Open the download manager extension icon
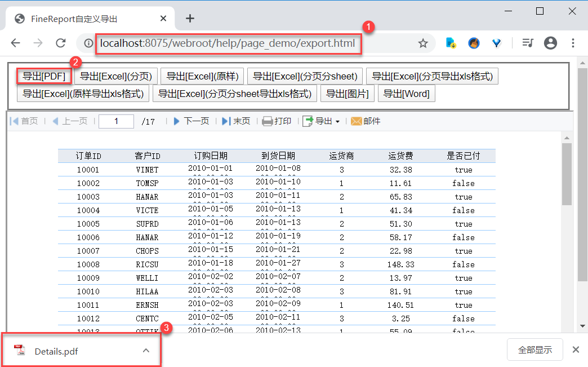Screen dimensions: 588x367 [x=451, y=43]
